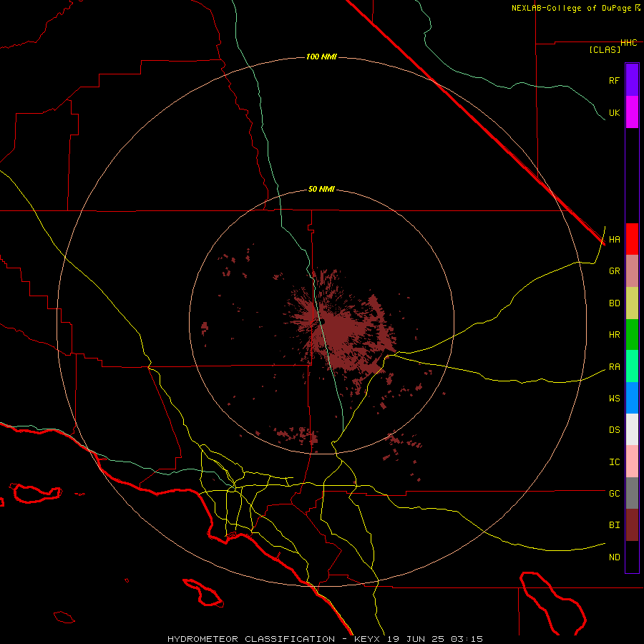
Task: Click the IC light pink legend swatch
Action: [632, 462]
